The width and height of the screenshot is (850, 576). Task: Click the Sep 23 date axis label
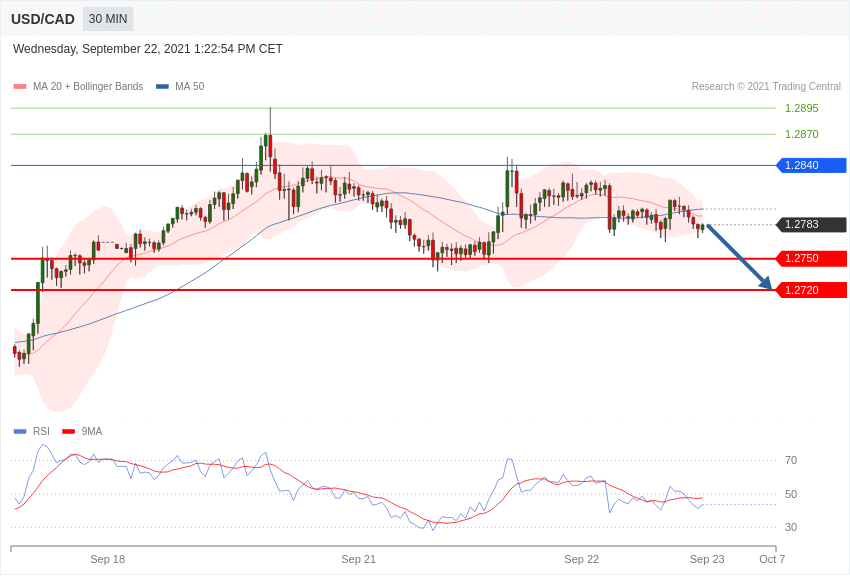point(707,559)
